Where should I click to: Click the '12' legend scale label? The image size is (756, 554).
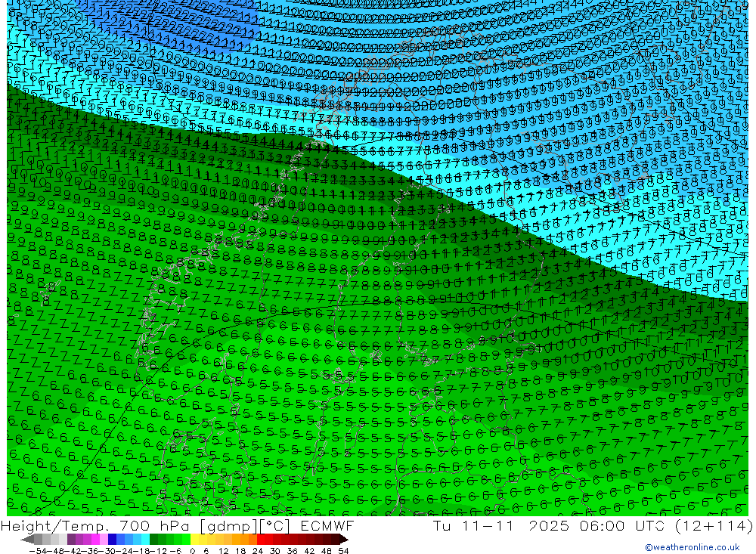(223, 551)
